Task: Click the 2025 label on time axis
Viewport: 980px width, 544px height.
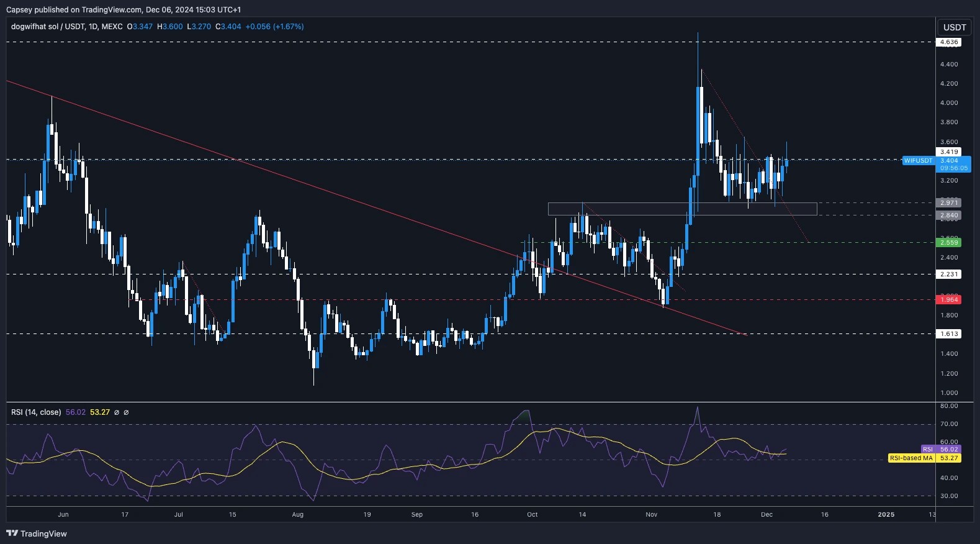Action: pos(886,514)
